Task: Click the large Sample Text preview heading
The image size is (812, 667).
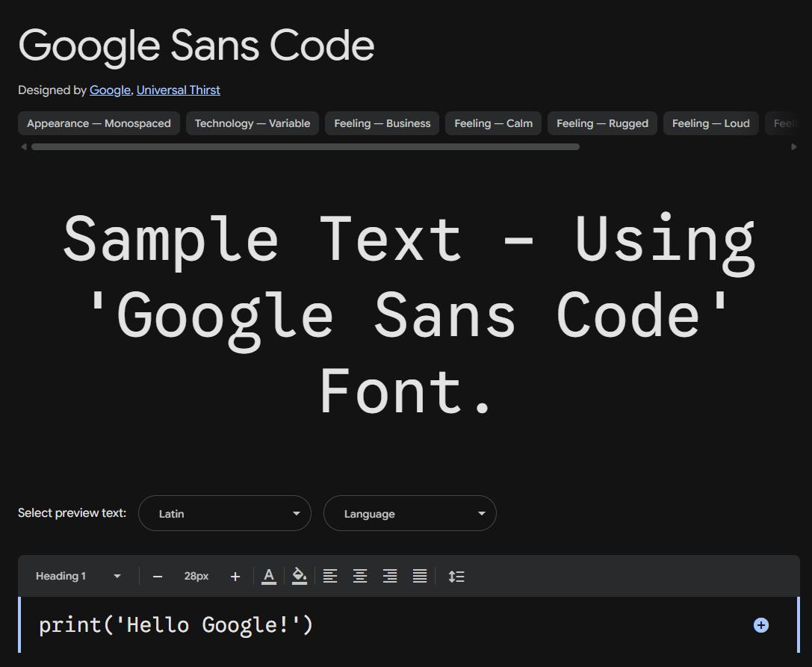Action: 409,314
